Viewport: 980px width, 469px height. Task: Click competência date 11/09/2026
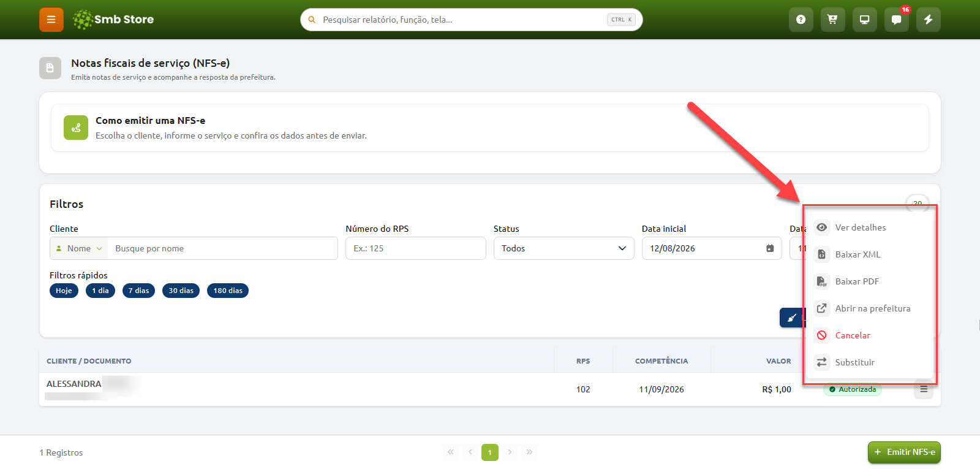pyautogui.click(x=661, y=389)
